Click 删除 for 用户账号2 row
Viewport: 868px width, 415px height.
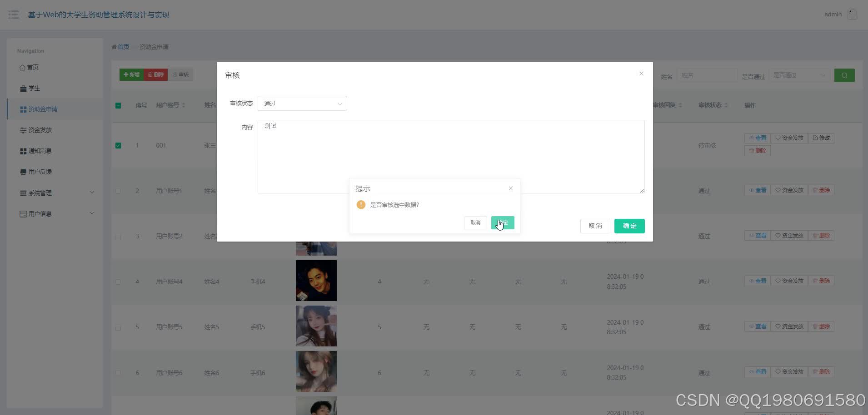[x=821, y=236]
